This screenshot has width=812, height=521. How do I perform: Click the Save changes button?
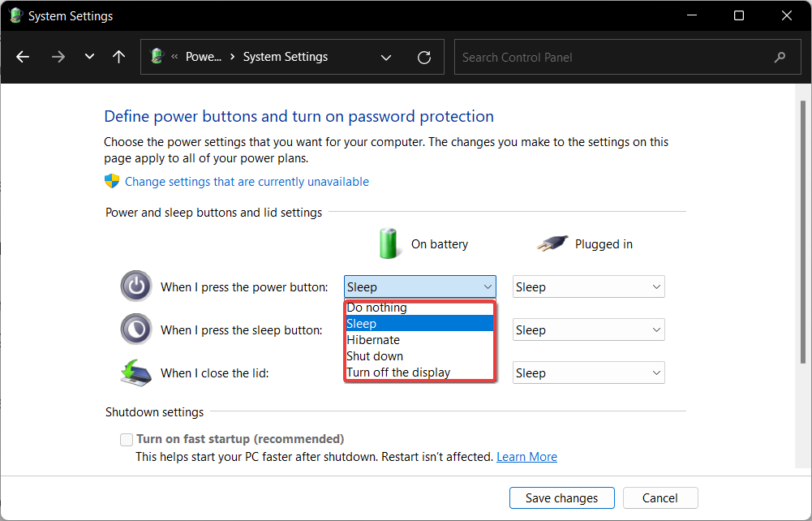[562, 498]
